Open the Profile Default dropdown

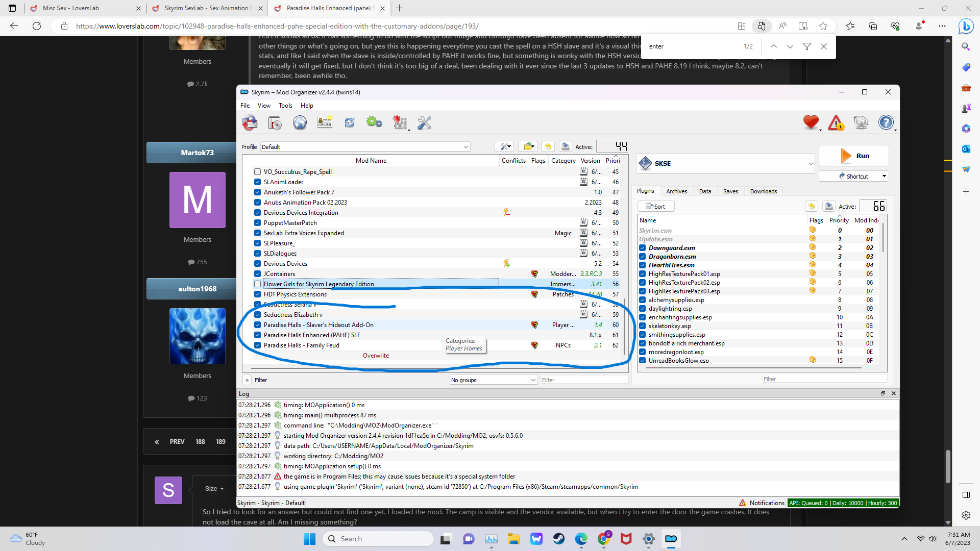(365, 147)
